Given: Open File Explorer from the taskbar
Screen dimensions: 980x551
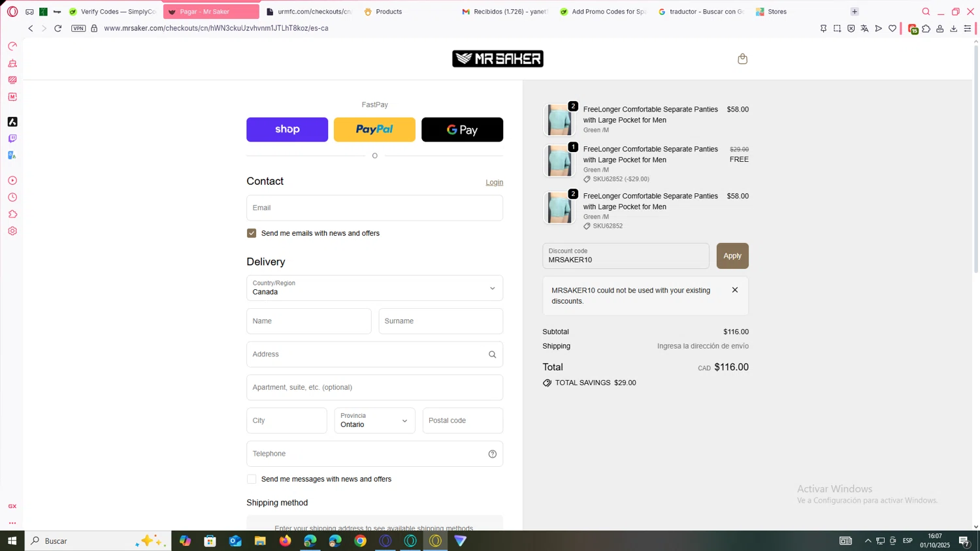Looking at the screenshot, I should (x=260, y=541).
